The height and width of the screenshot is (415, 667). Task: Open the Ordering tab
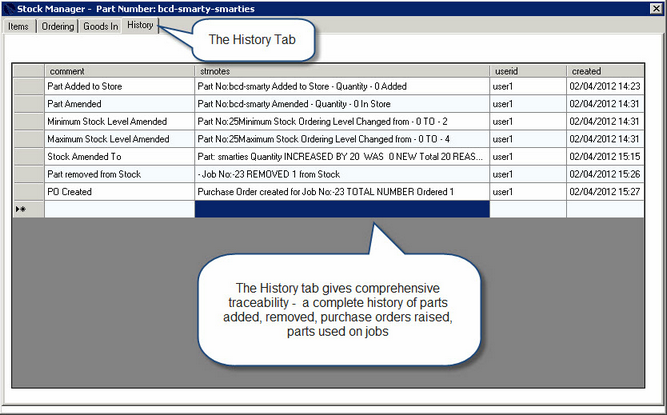pos(57,26)
